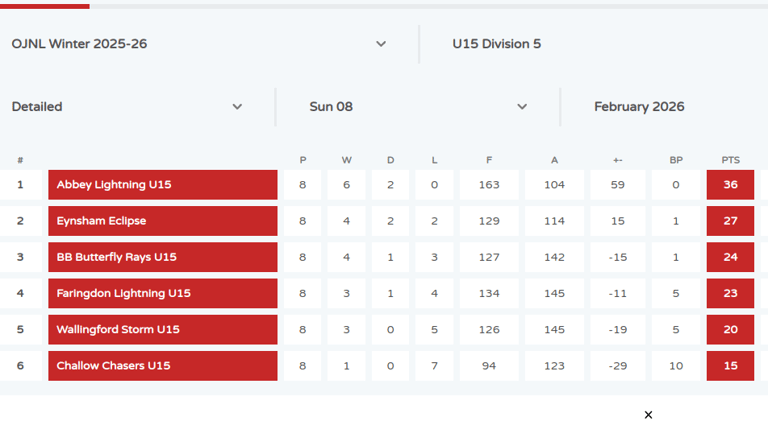Click the red progress bar at top
This screenshot has height=421, width=768.
[x=45, y=6]
